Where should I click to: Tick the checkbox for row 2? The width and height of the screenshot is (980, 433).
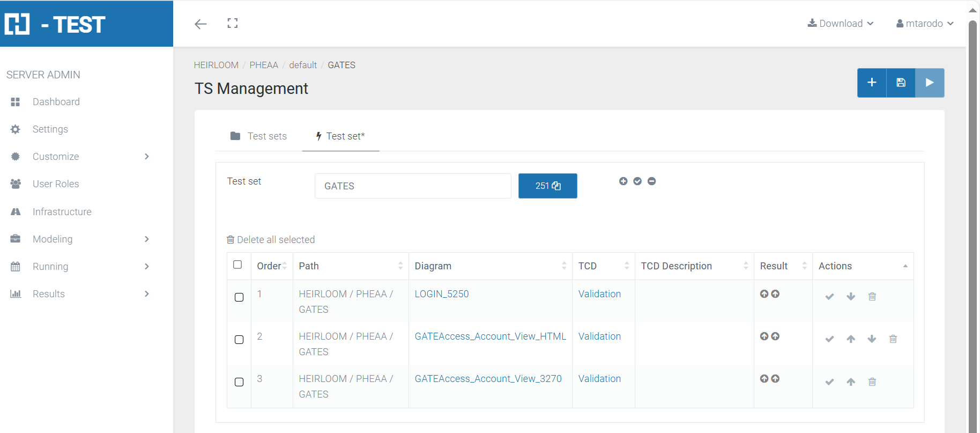point(239,340)
